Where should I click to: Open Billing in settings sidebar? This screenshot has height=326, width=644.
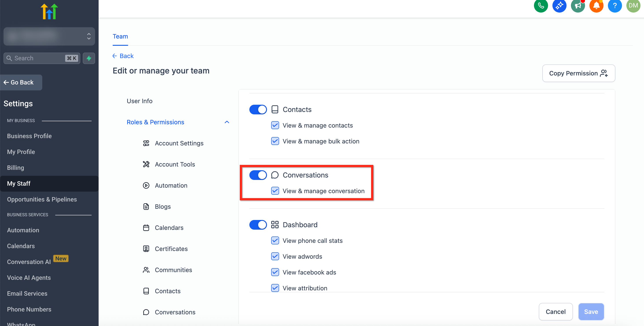coord(15,168)
